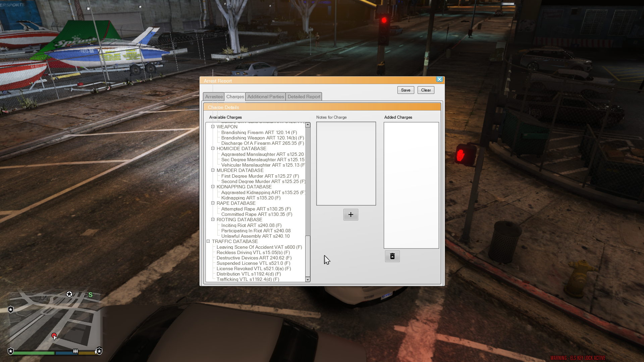The width and height of the screenshot is (644, 362).
Task: Collapse the RAPE DATABASE node
Action: coord(213,203)
